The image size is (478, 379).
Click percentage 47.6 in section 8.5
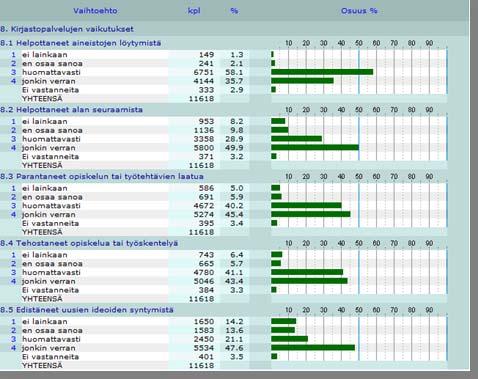pyautogui.click(x=234, y=348)
